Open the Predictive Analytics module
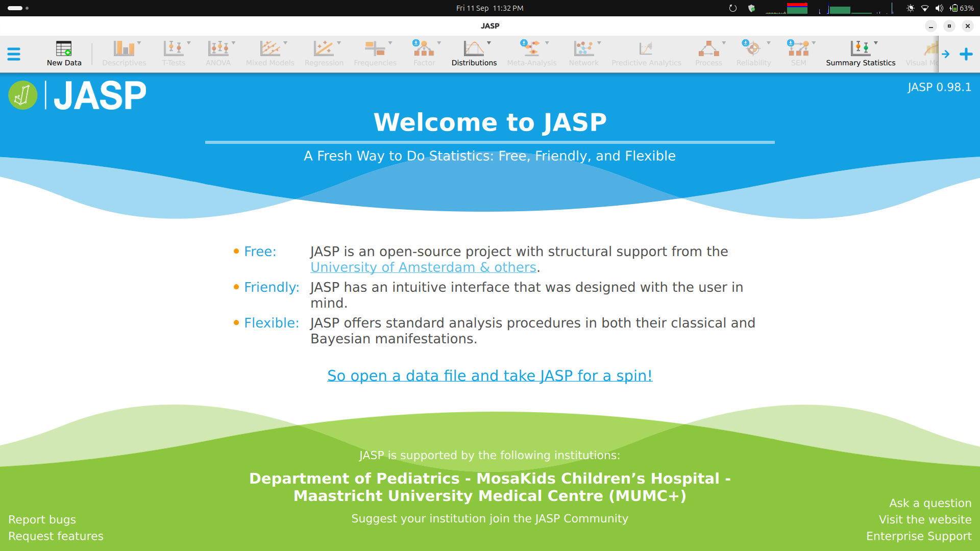 pos(646,54)
